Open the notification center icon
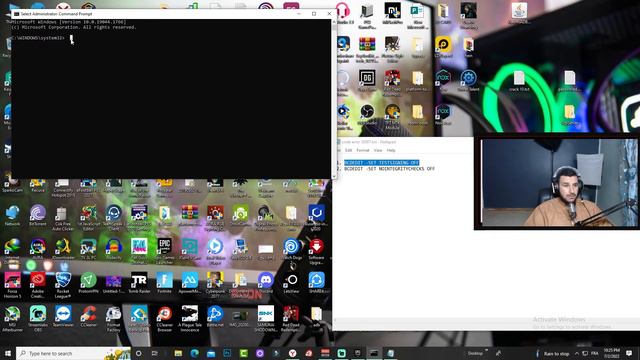The height and width of the screenshot is (360, 640). tap(629, 353)
